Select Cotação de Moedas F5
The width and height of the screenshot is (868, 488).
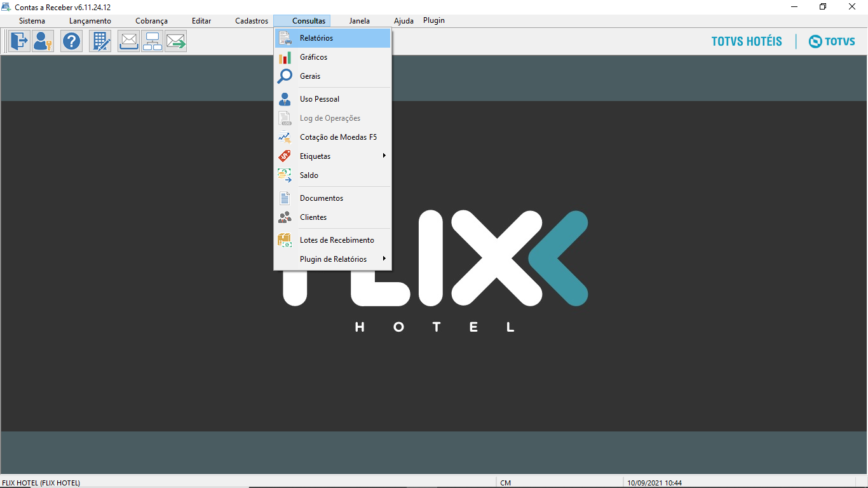tap(333, 137)
